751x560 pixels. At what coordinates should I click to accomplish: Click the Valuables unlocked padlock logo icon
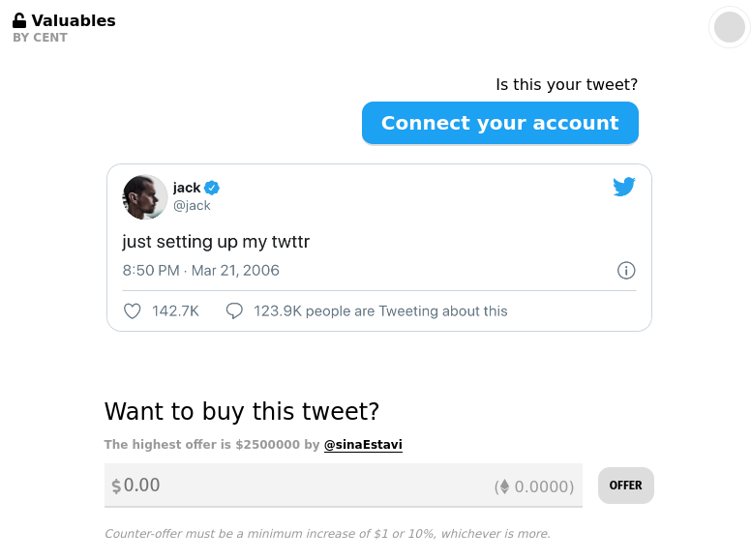(19, 20)
